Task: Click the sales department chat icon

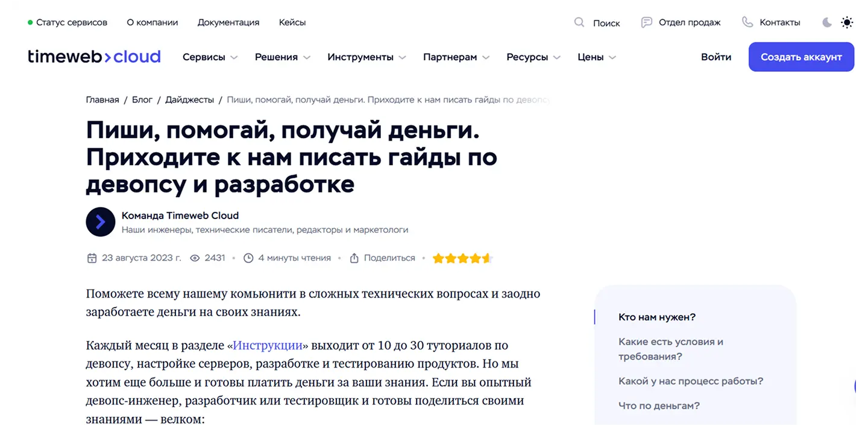Action: pos(646,22)
